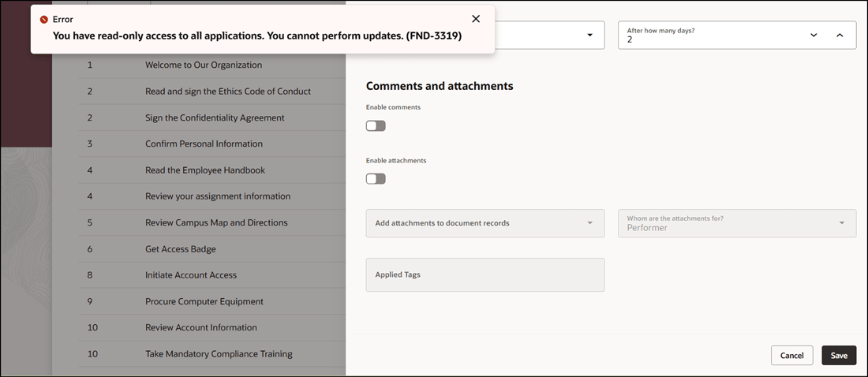Open Confirm Personal Information task
The height and width of the screenshot is (377, 868).
coord(204,144)
